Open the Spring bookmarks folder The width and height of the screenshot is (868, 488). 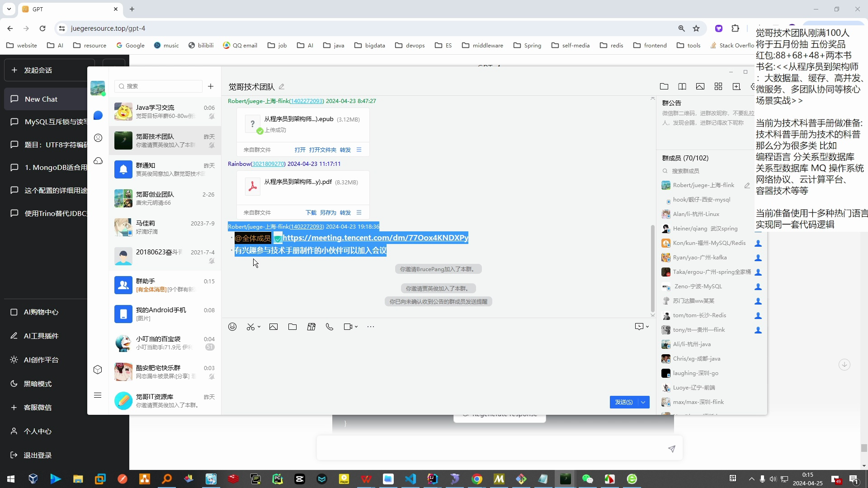[x=527, y=45]
